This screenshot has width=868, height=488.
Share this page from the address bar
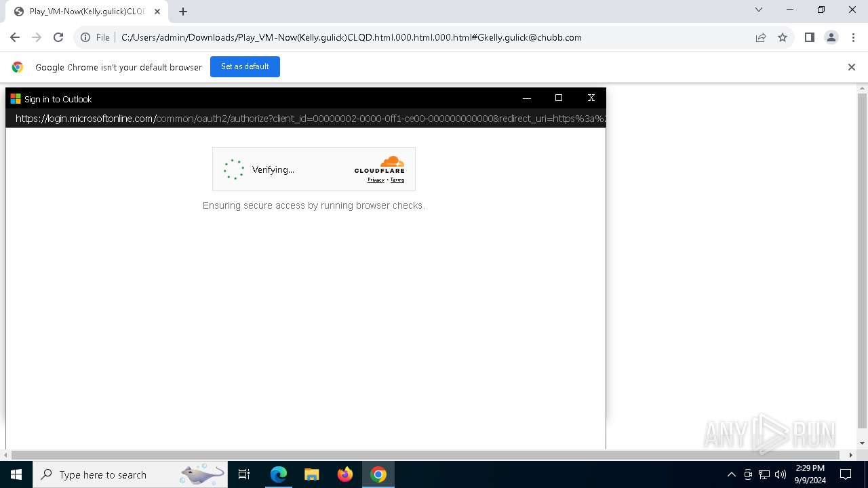pyautogui.click(x=761, y=37)
